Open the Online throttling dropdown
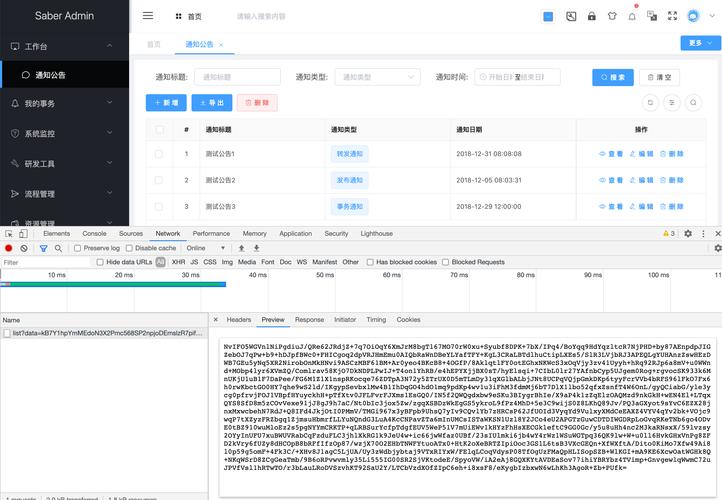This screenshot has height=500, width=722. (x=206, y=248)
